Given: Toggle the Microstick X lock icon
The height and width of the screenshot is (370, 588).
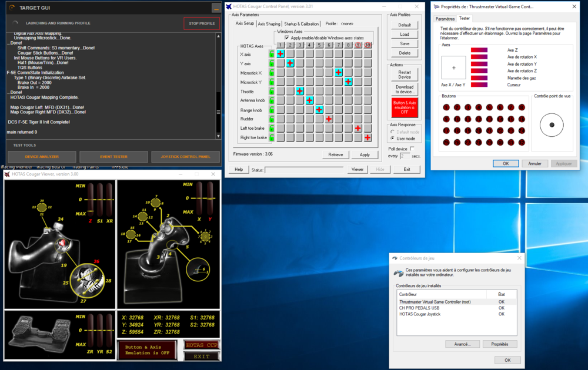Looking at the screenshot, I should coord(272,73).
